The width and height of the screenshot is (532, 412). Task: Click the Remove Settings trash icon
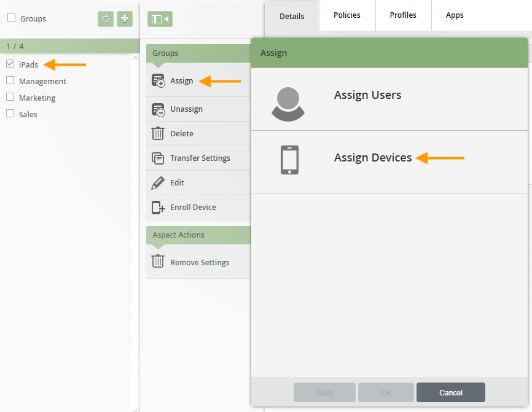tap(158, 261)
